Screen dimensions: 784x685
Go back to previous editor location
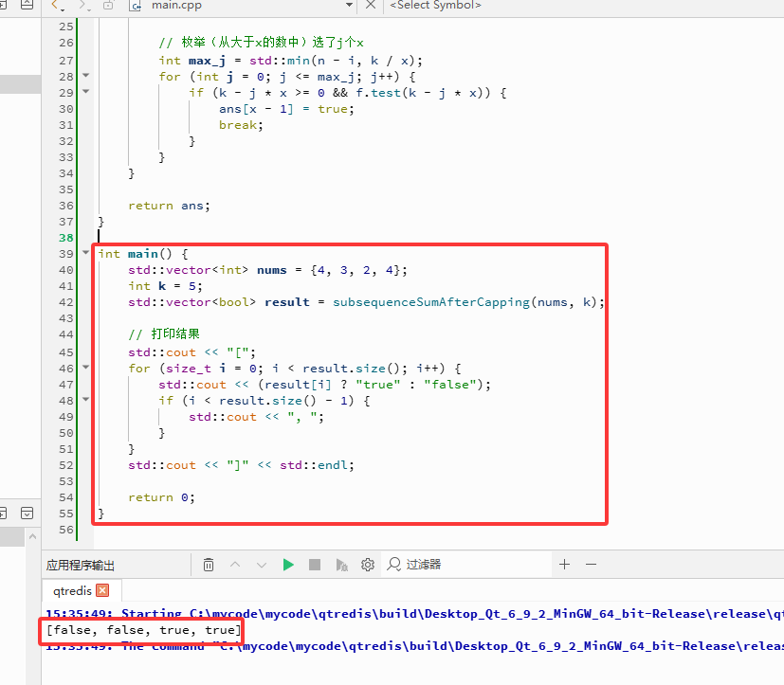click(x=57, y=6)
